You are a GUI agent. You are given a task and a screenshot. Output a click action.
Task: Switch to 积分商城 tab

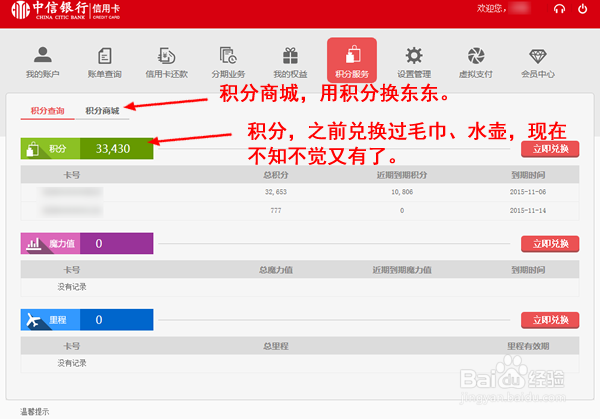click(x=102, y=111)
